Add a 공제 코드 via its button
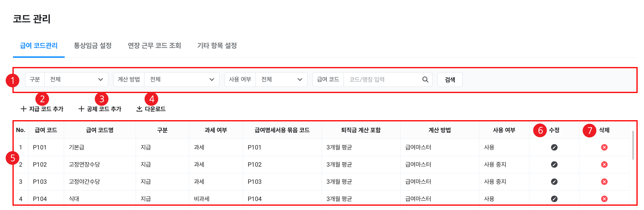This screenshot has width=644, height=210. (x=100, y=109)
